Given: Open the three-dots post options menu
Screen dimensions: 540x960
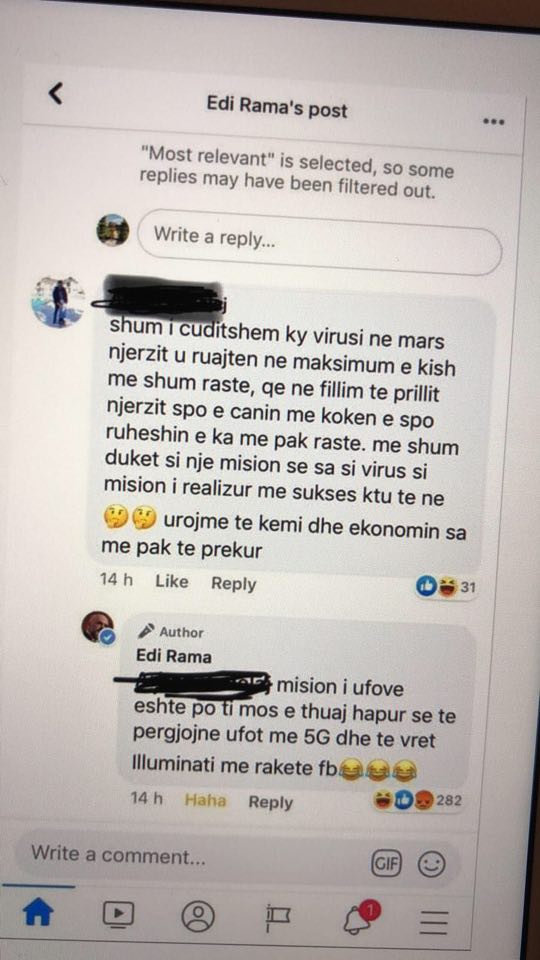Looking at the screenshot, I should click(493, 121).
